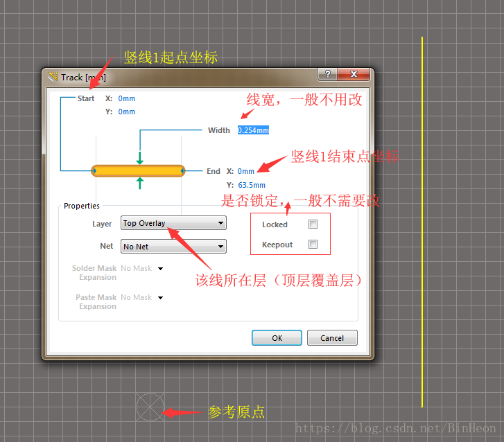Enable the Keepout checkbox
The image size is (504, 442).
tap(313, 244)
